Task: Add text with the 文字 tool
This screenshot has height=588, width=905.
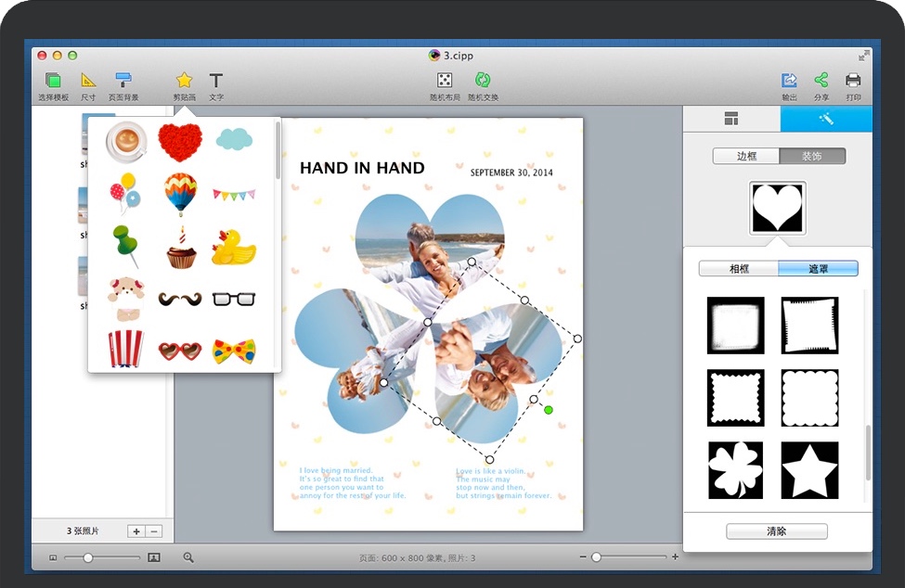Action: click(215, 81)
